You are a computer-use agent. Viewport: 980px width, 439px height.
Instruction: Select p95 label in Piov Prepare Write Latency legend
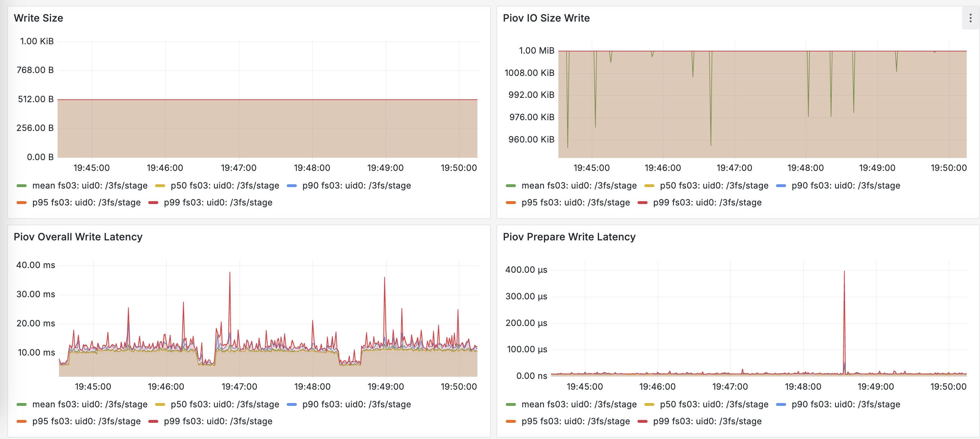tap(576, 421)
